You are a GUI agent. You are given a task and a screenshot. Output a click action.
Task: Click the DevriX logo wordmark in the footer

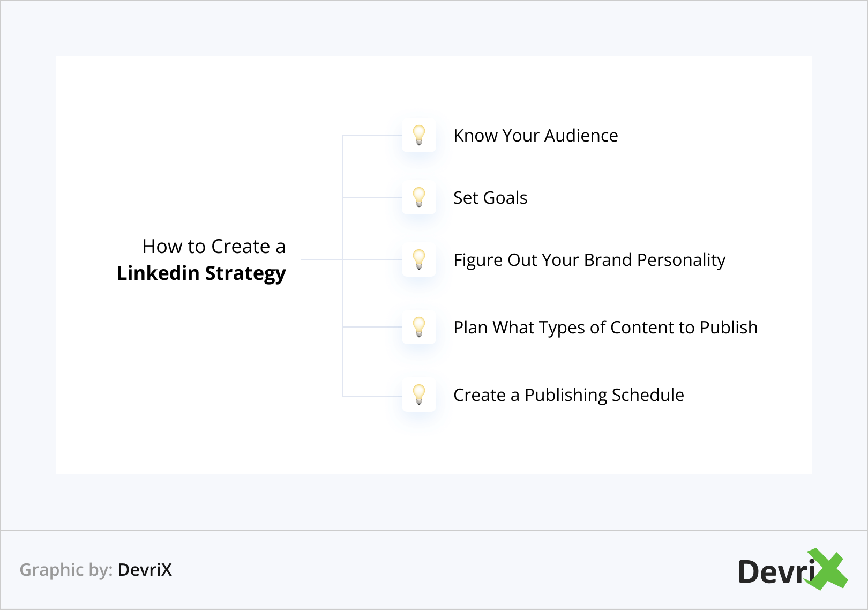[x=776, y=571]
